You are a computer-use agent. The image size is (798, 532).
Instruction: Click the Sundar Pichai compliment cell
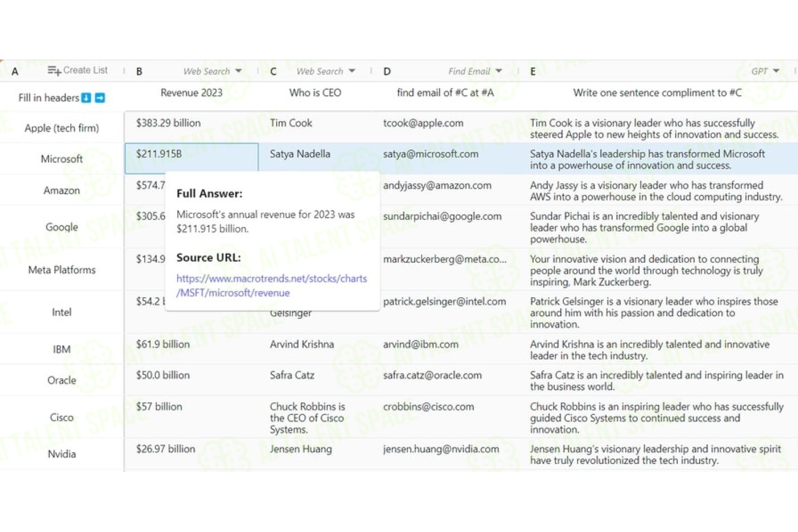pyautogui.click(x=659, y=227)
